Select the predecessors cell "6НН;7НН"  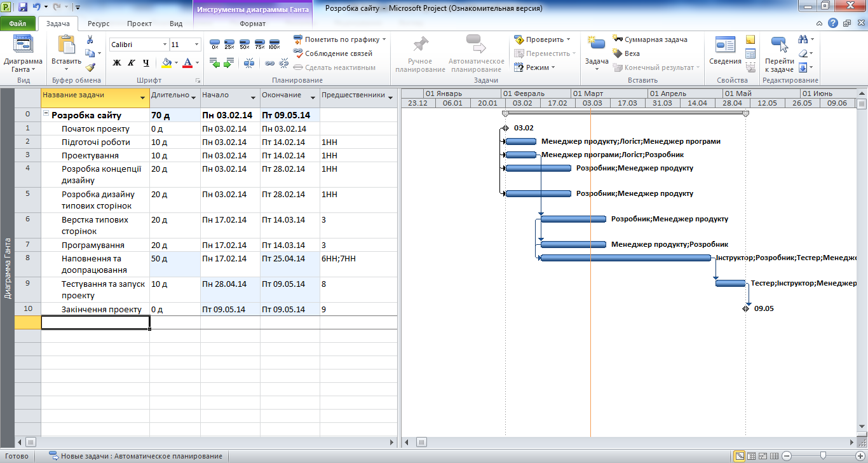pos(358,265)
